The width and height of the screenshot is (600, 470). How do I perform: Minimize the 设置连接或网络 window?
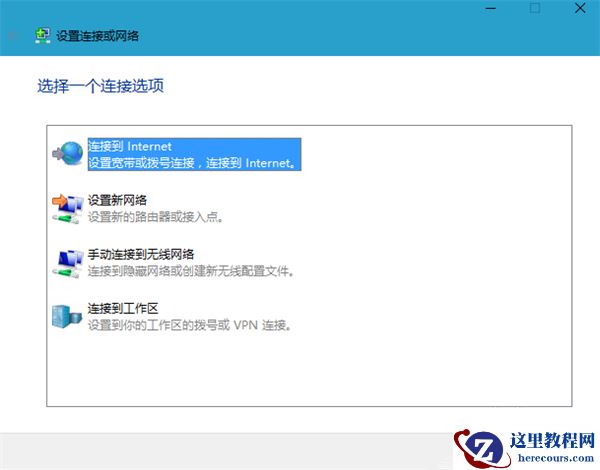click(x=491, y=8)
